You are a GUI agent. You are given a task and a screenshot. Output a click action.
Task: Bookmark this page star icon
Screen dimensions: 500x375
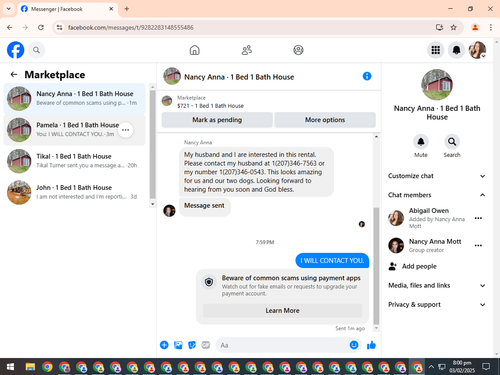click(453, 27)
